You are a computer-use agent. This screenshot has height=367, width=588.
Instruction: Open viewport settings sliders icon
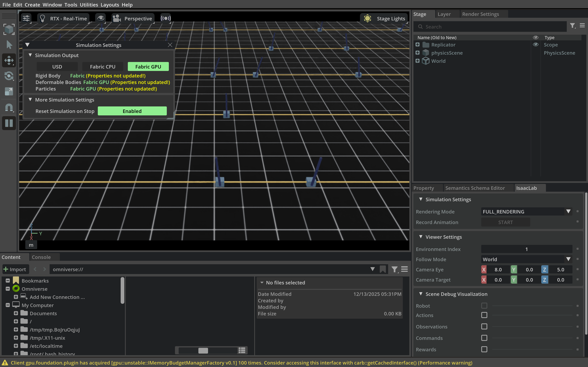coord(26,18)
